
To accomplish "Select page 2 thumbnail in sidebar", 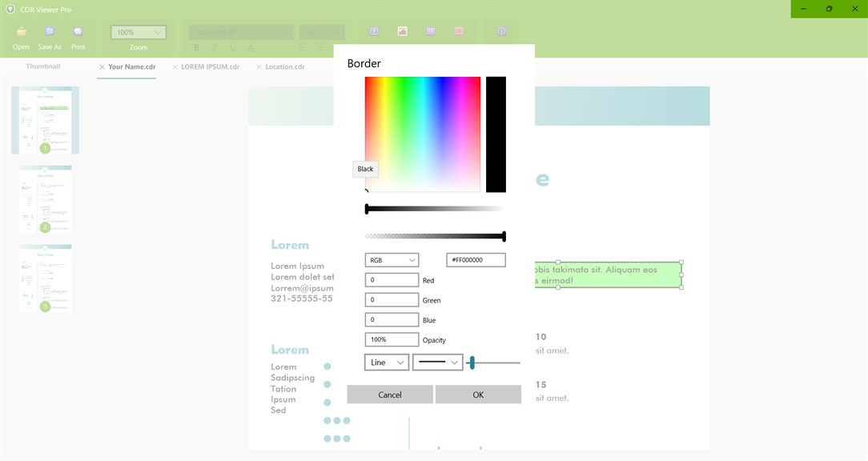I will (45, 198).
